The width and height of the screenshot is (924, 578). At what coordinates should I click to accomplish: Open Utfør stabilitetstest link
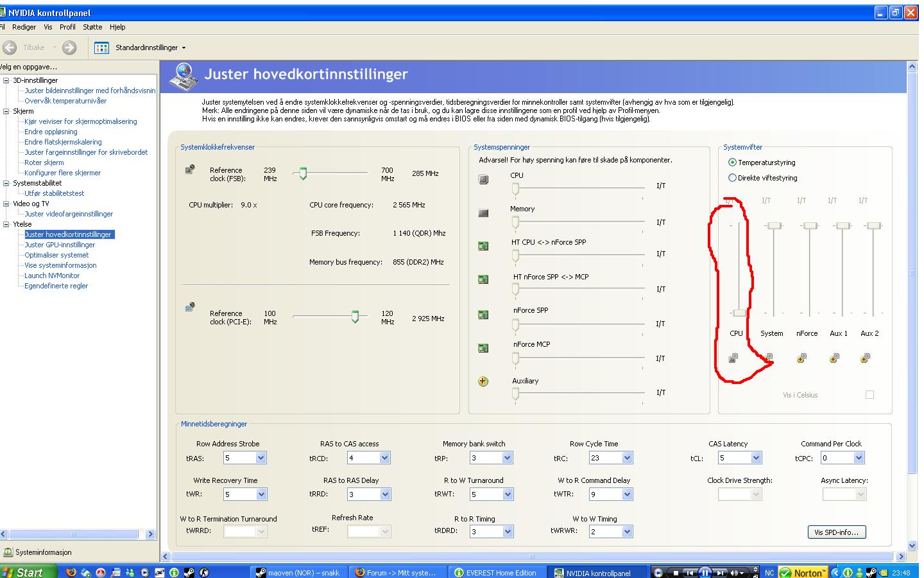(55, 193)
